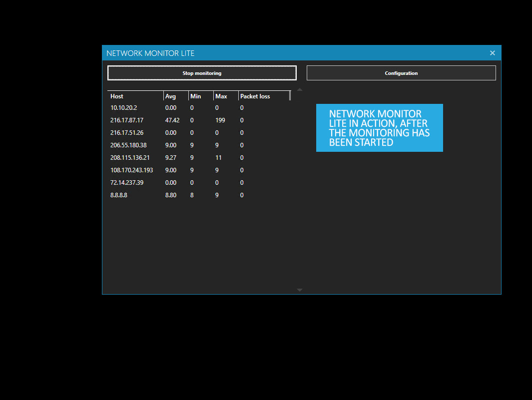This screenshot has height=400, width=532.
Task: Close the Network Monitor Lite window
Action: (x=492, y=52)
